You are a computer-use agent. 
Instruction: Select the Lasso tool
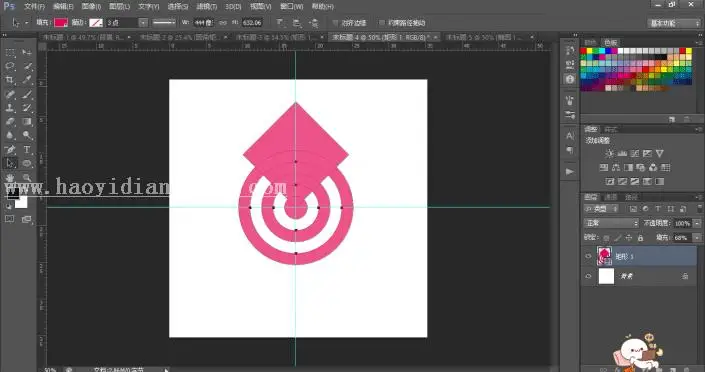pyautogui.click(x=10, y=66)
